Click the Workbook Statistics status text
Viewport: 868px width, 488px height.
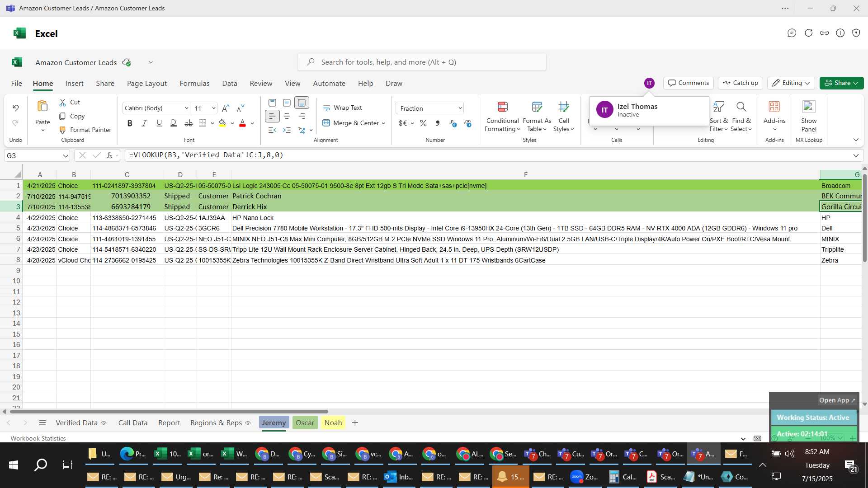pyautogui.click(x=38, y=438)
